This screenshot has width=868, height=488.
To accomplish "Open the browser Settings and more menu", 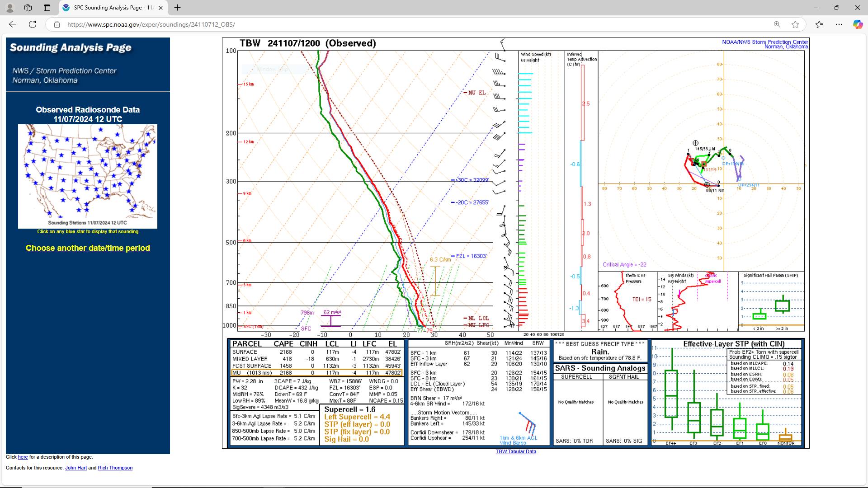I will [x=839, y=24].
